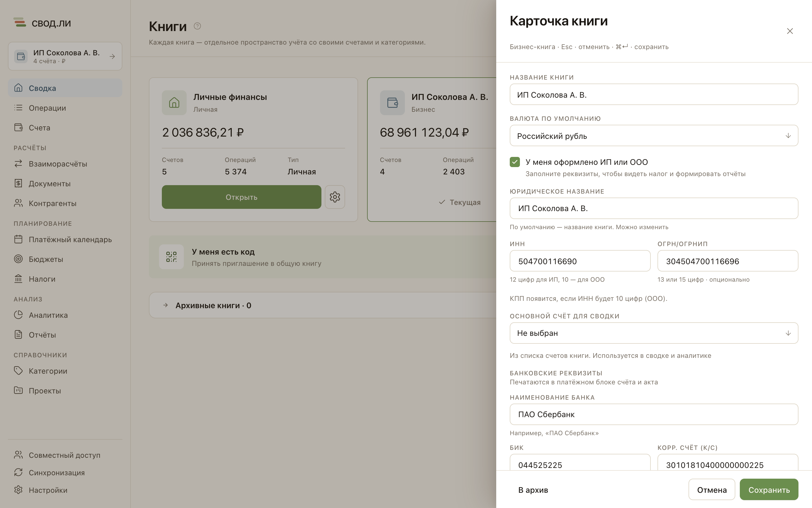The height and width of the screenshot is (508, 812).
Task: Click the Проекты folder chart icon
Action: 18,390
